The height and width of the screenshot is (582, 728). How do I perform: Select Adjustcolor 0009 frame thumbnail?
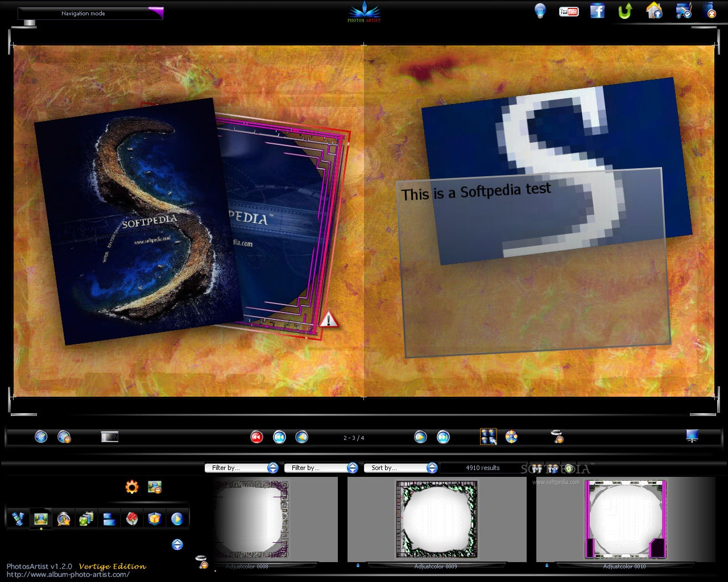(x=437, y=519)
